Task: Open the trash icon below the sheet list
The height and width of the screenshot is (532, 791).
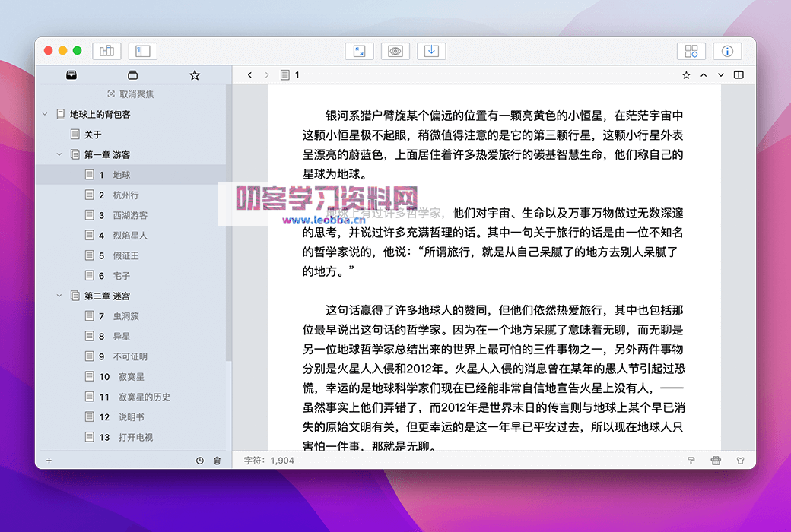Action: pos(217,460)
